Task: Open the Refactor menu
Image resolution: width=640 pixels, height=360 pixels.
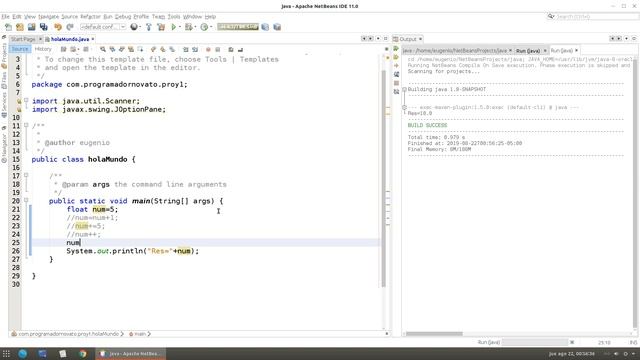Action: (90, 17)
